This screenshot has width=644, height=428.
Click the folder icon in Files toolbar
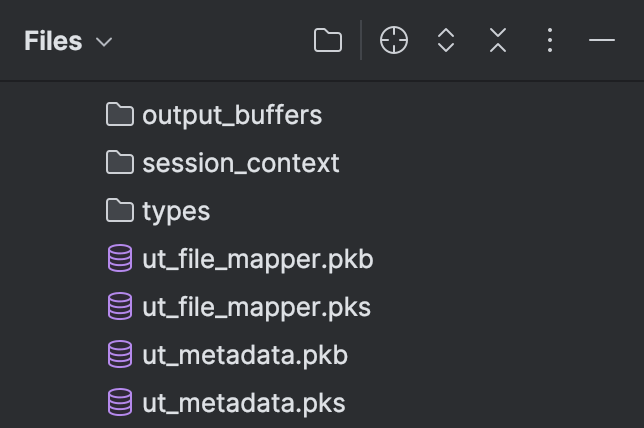point(327,40)
